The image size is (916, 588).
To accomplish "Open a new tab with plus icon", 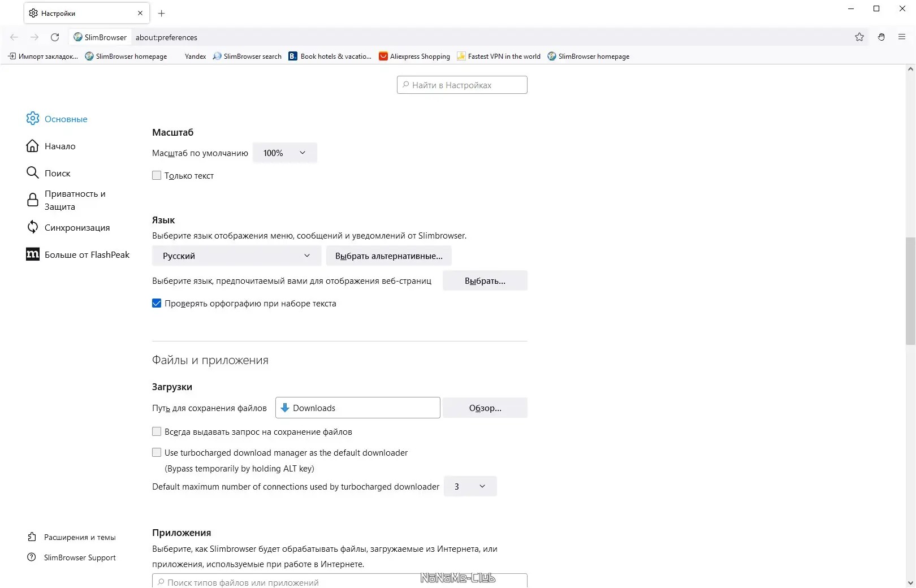I will coord(162,13).
